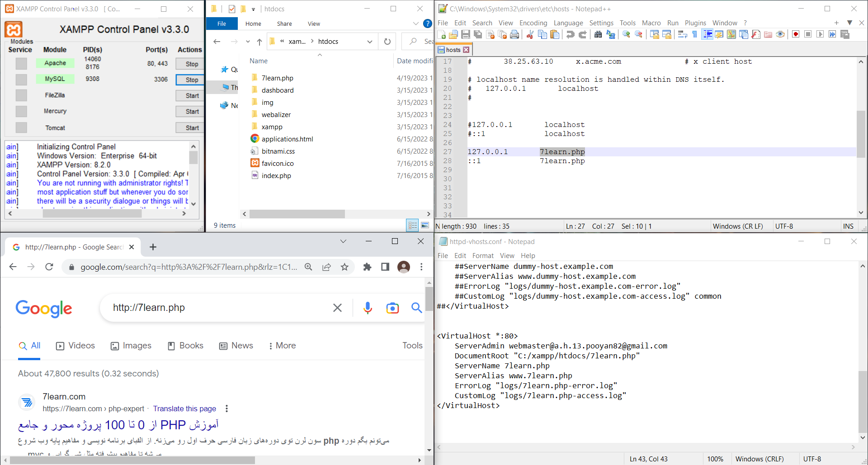Click the Save All icon in Notepad++

coord(478,34)
